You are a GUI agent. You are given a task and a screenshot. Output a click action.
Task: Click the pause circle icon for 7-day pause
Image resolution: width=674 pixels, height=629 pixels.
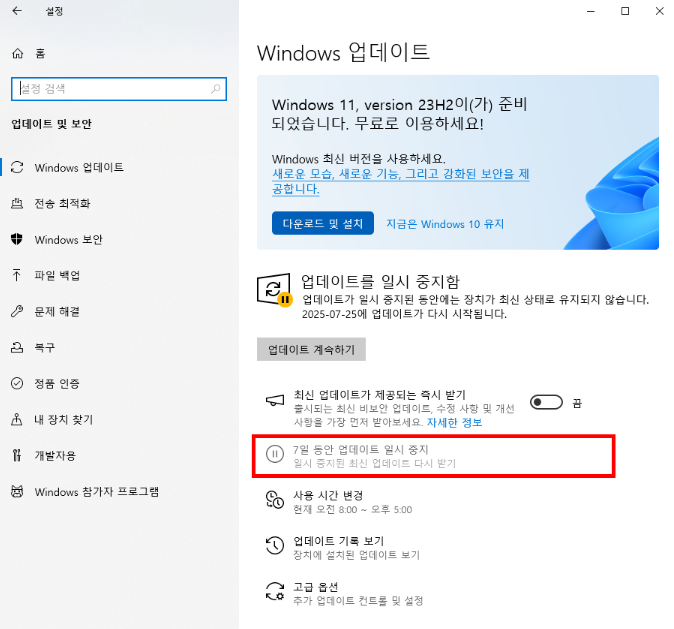[275, 454]
